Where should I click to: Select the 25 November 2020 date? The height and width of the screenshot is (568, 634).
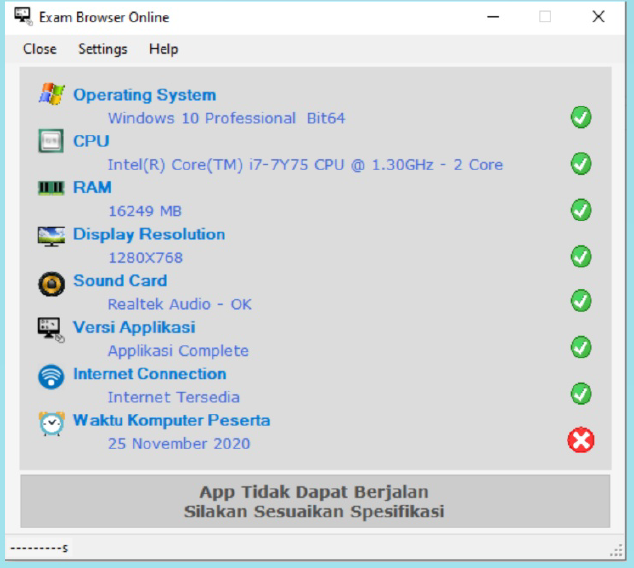[x=179, y=444]
